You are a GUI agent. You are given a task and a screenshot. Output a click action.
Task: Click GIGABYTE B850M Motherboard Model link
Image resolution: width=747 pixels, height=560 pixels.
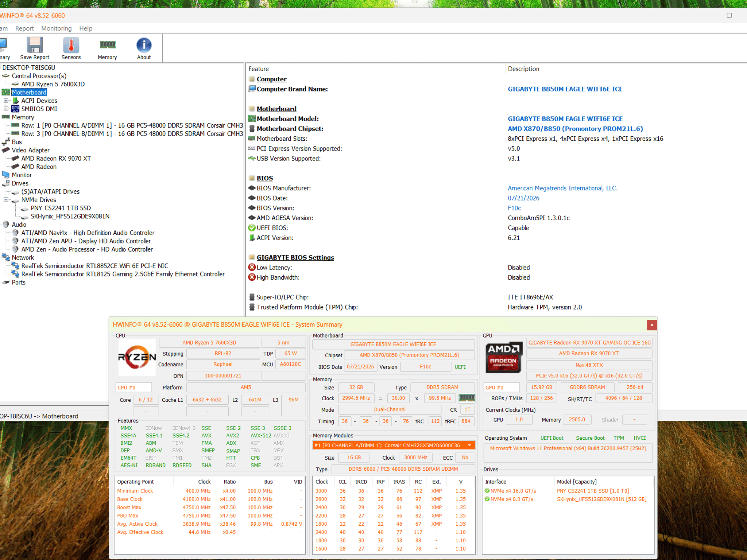(565, 119)
